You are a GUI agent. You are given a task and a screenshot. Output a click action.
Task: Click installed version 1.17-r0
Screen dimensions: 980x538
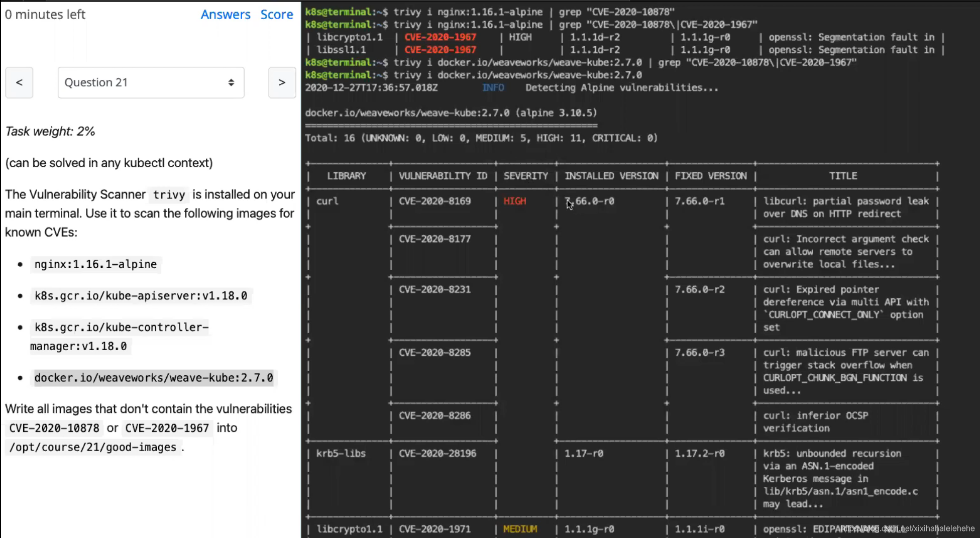pos(584,454)
